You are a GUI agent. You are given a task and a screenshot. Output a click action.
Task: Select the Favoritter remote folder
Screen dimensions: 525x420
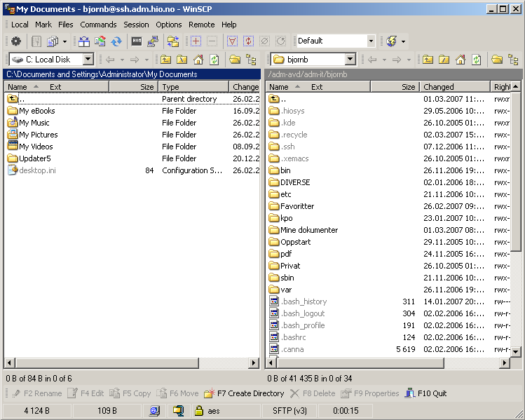(x=292, y=206)
